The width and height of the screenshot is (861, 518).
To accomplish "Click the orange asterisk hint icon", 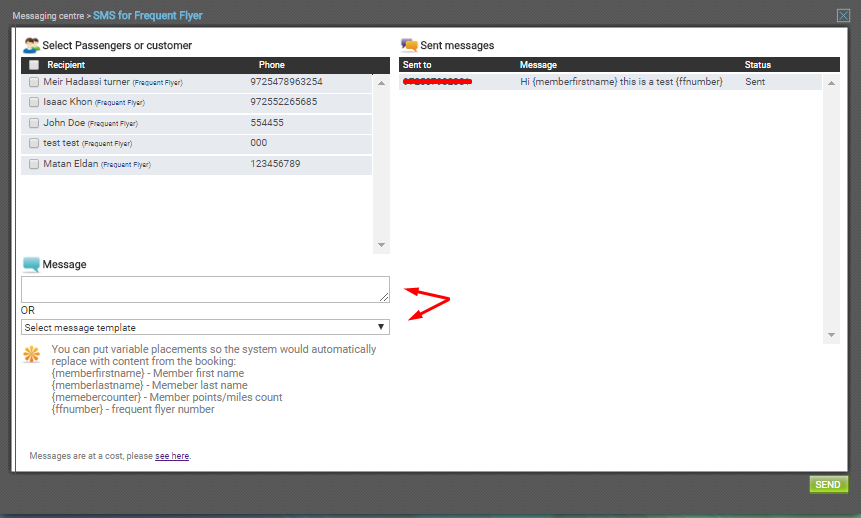I will 32,354.
